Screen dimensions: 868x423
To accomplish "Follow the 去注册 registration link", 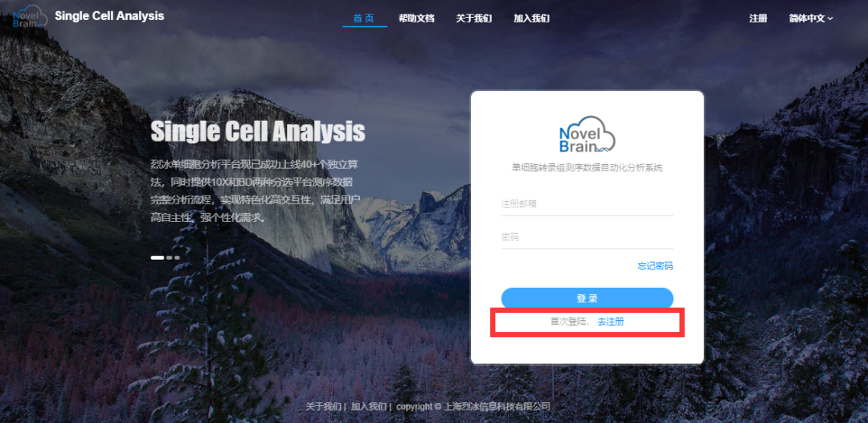I will coord(611,321).
